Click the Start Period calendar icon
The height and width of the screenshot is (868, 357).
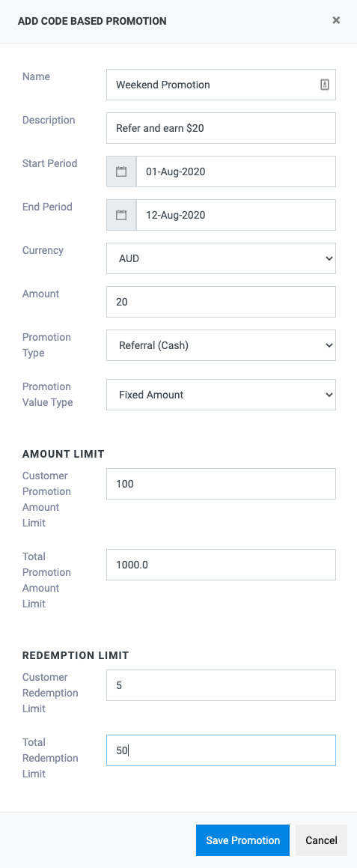pyautogui.click(x=121, y=172)
